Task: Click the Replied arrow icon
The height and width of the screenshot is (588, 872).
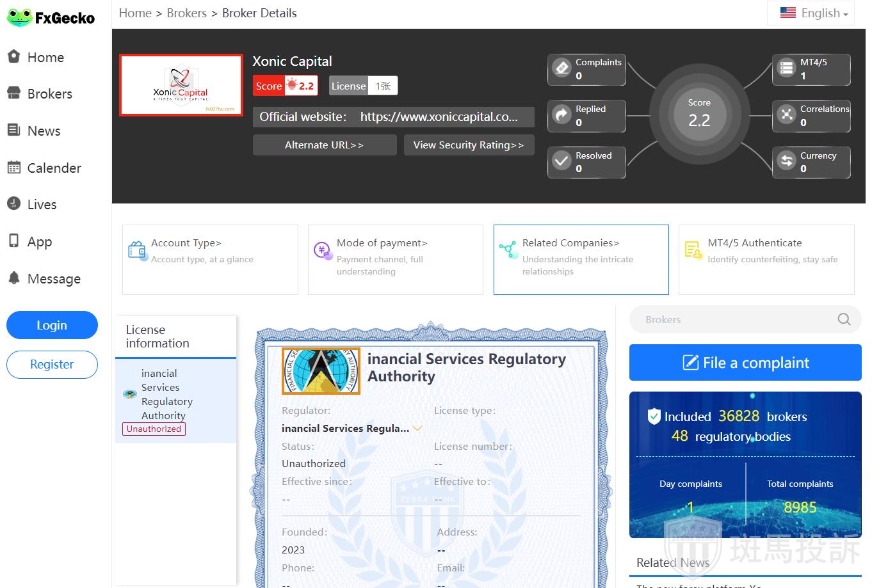Action: [x=561, y=115]
